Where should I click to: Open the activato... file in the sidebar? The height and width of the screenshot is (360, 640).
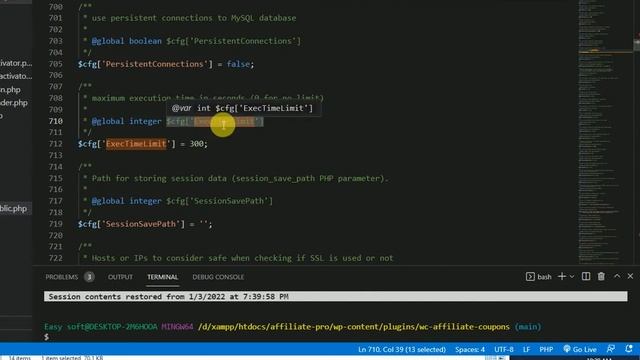[x=16, y=76]
